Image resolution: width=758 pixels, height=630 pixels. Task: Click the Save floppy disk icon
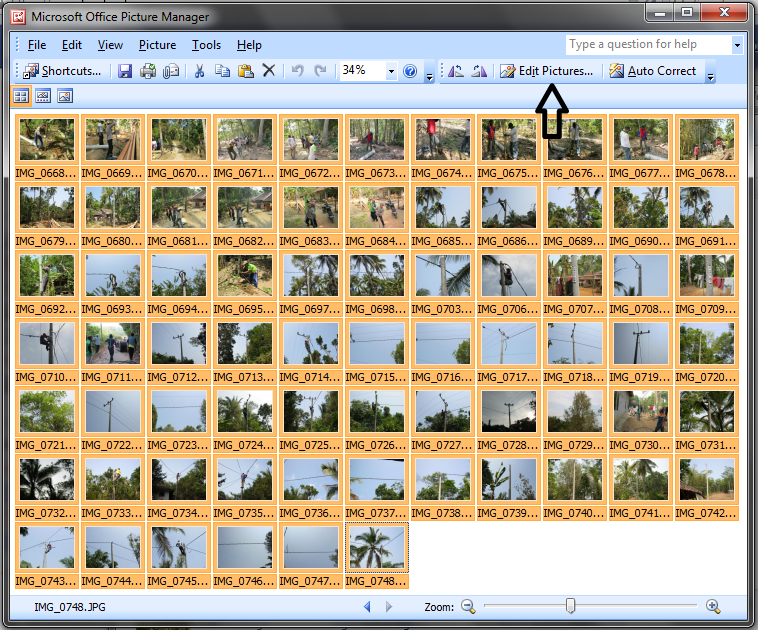125,71
